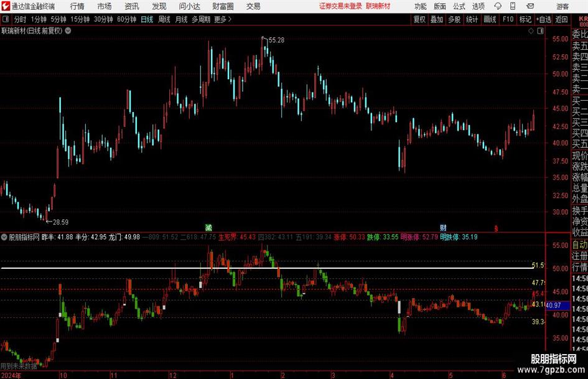
Task: Click the 画线 drawing toolbar button
Action: point(490,19)
